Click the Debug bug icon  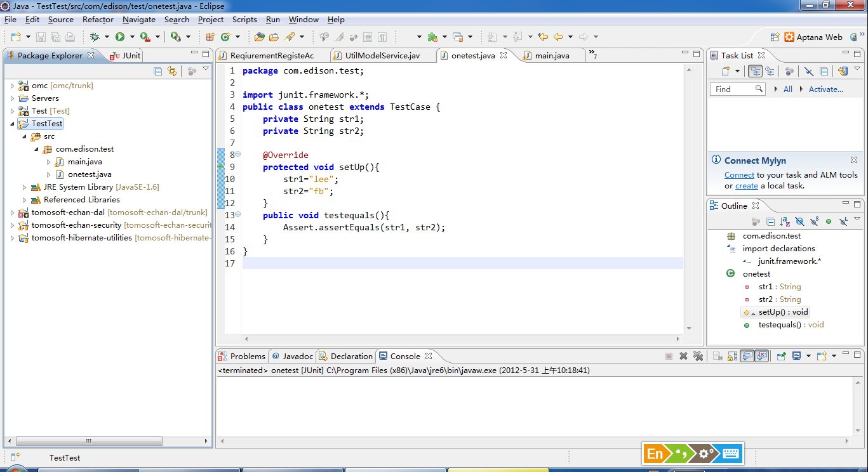[95, 37]
